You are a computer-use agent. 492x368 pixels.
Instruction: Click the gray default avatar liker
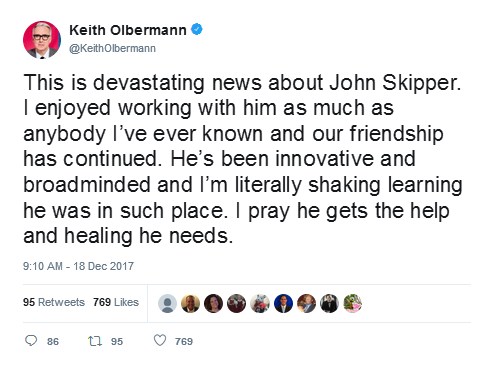tap(167, 303)
